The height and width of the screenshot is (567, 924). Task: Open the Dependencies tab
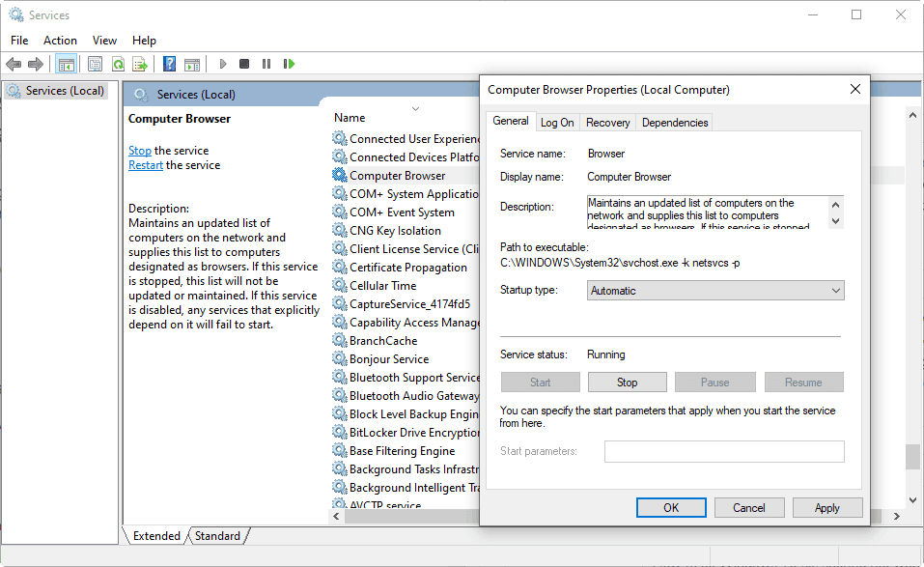pos(674,122)
